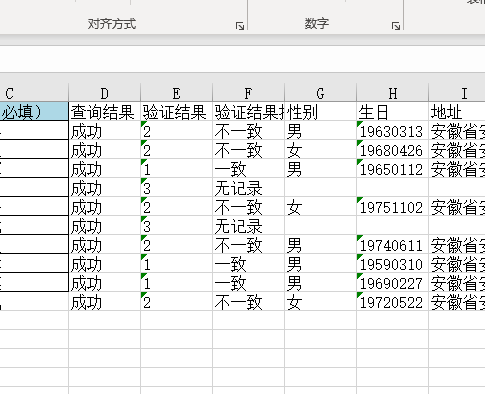Viewport: 485px width, 394px height.
Task: Select column D header
Action: pos(104,93)
